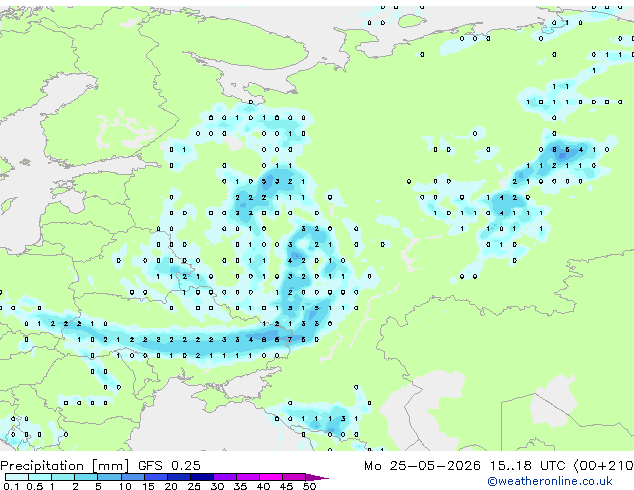Click the legend label "0.5"
Screen dimensions: 634x490
pos(34,486)
